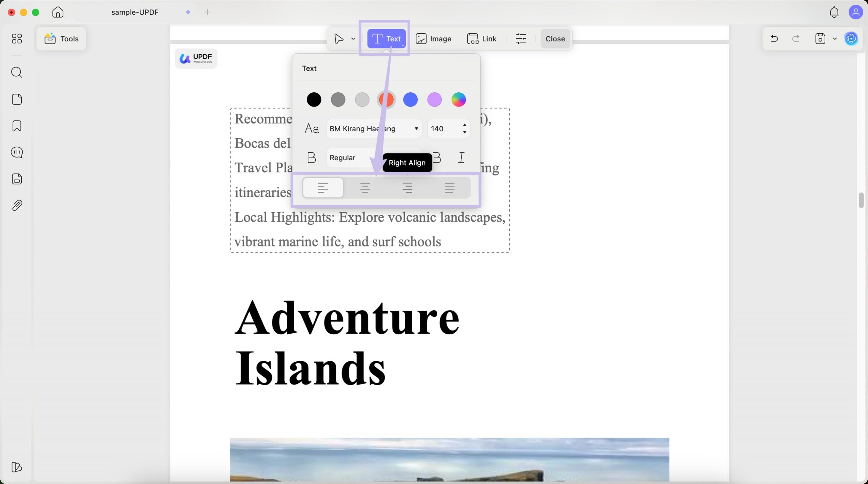The width and height of the screenshot is (868, 484).
Task: Select the bookmarks icon in the sidebar
Action: tap(17, 126)
